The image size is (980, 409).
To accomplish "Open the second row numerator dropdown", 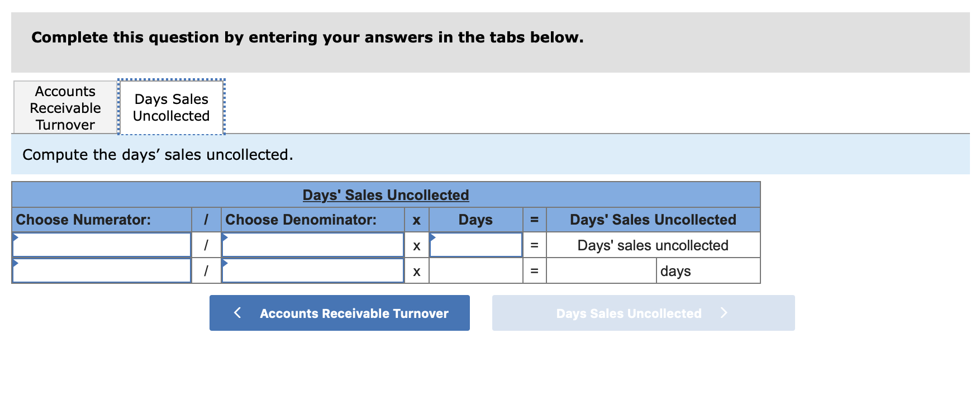I will click(102, 270).
